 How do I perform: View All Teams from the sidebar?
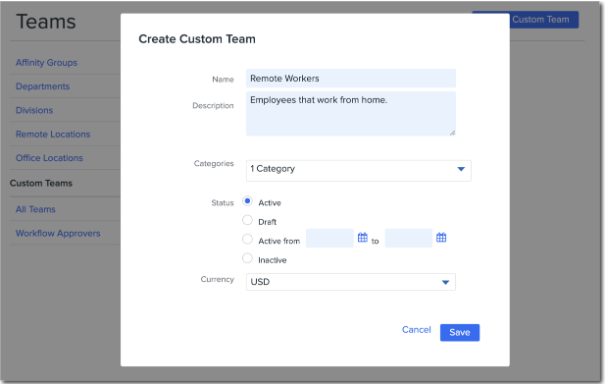click(35, 209)
